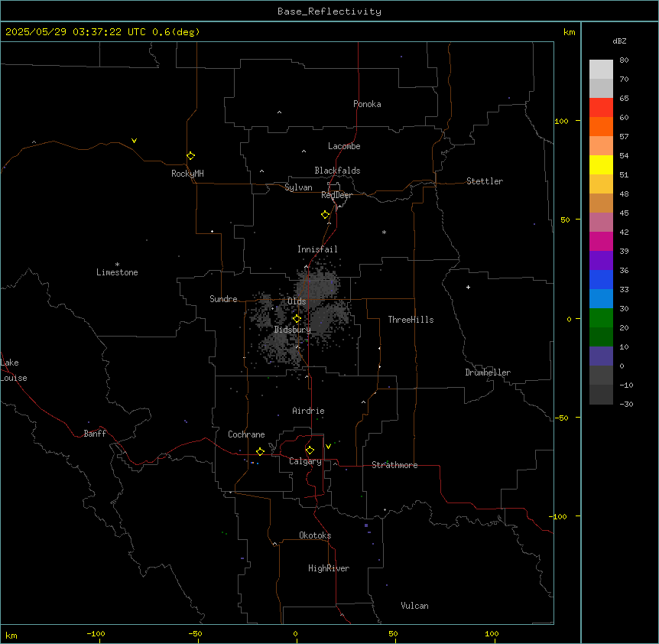This screenshot has width=659, height=644.
Task: Click the yellow station marker south of RedDeer
Action: pos(325,215)
